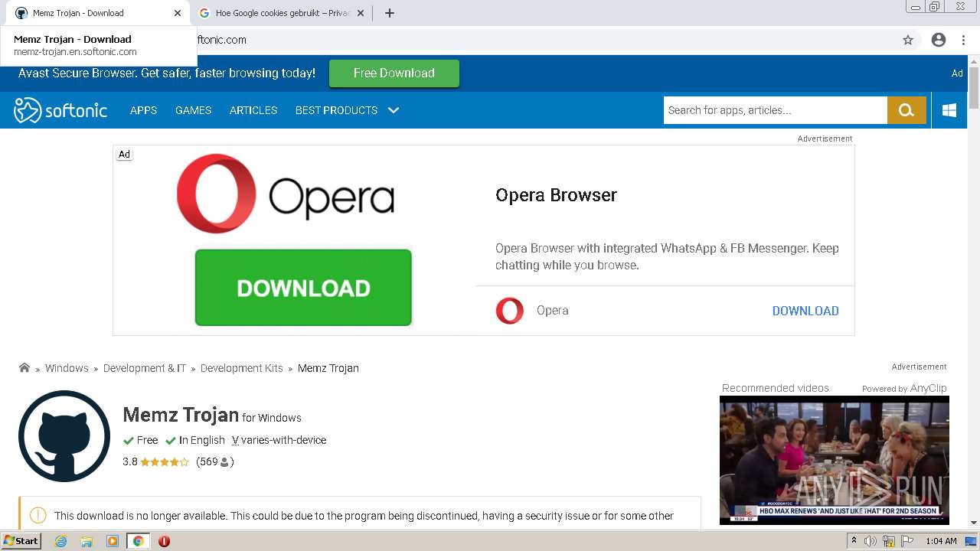Close the Memz Trojan tab
Image resolution: width=980 pixels, height=551 pixels.
pyautogui.click(x=178, y=13)
